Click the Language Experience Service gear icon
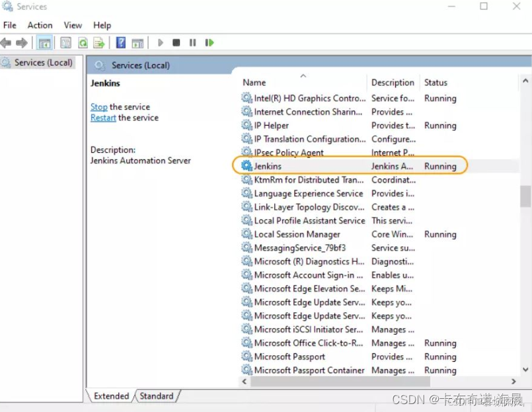 click(247, 193)
